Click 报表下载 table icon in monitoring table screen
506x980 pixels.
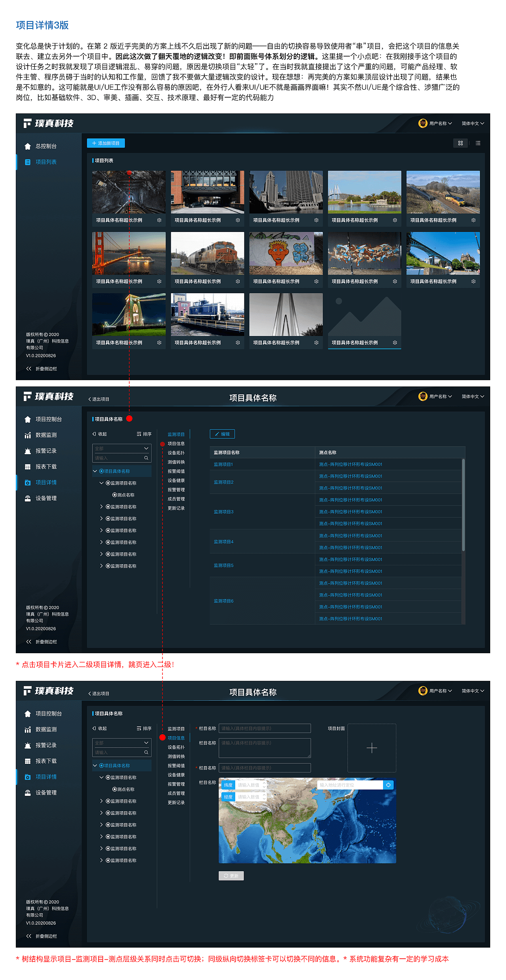click(x=28, y=467)
